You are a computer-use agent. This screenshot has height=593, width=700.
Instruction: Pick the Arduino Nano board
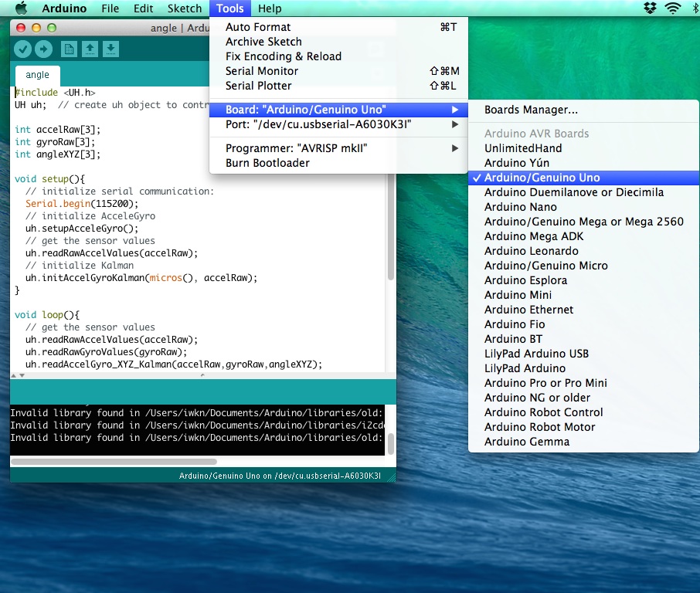[x=583, y=207]
